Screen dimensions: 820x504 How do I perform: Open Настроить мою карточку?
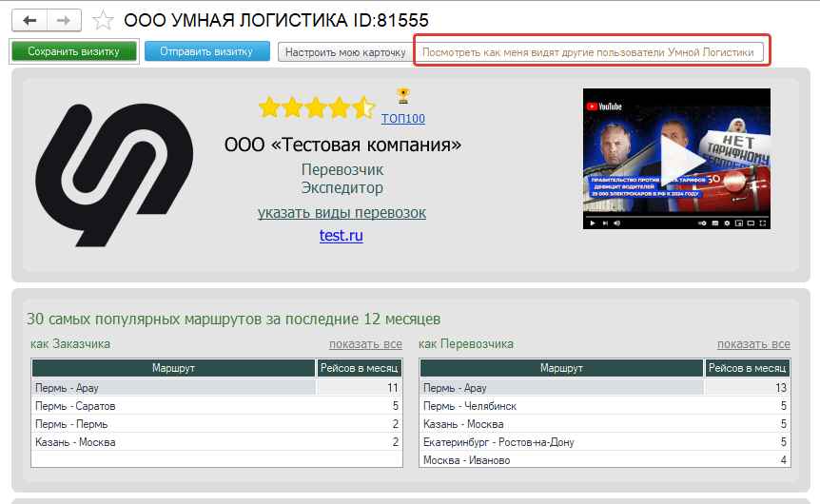345,52
